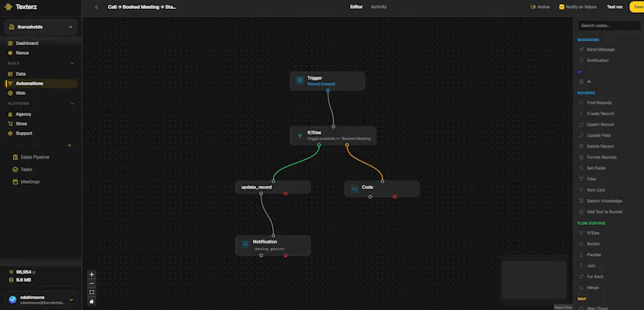Click the Web globe icon
The height and width of the screenshot is (310, 644).
point(10,93)
